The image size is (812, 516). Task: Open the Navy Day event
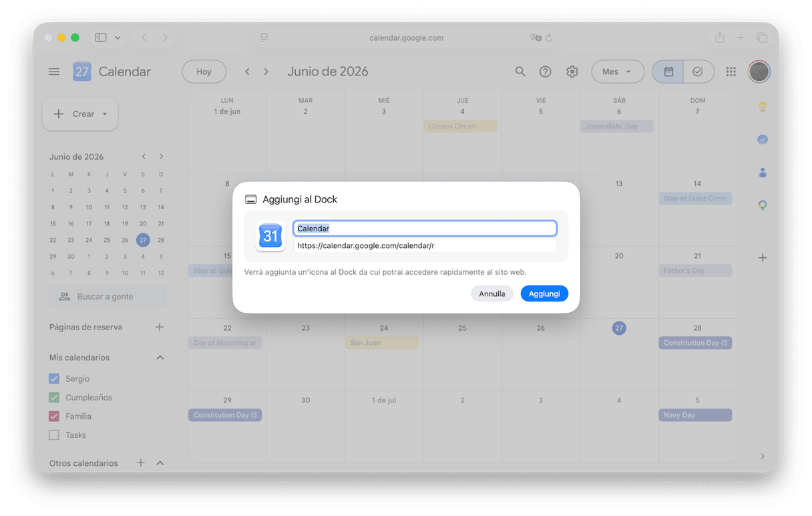(x=695, y=415)
